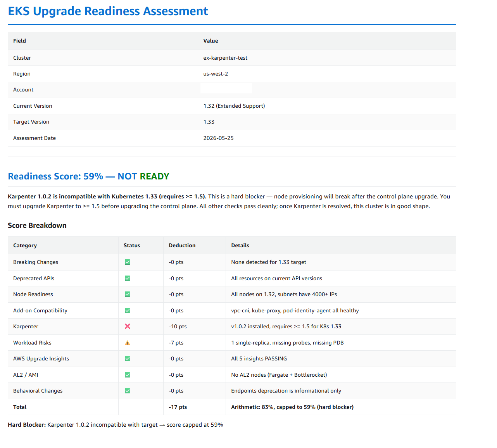
Task: Click the AL2 / AMI green check icon
Action: 128,375
